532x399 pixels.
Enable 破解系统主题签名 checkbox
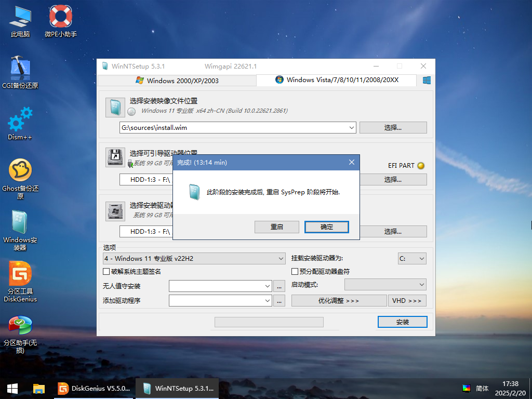[x=106, y=271]
